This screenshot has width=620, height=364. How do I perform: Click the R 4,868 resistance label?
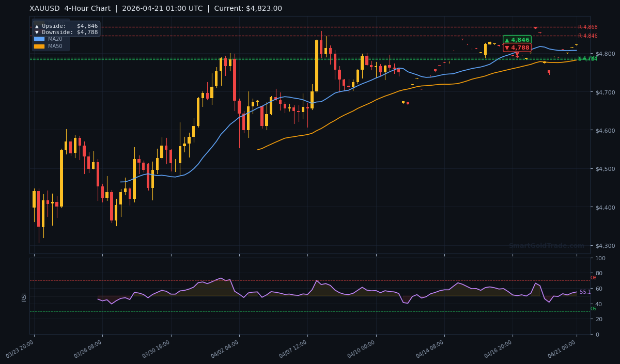587,26
